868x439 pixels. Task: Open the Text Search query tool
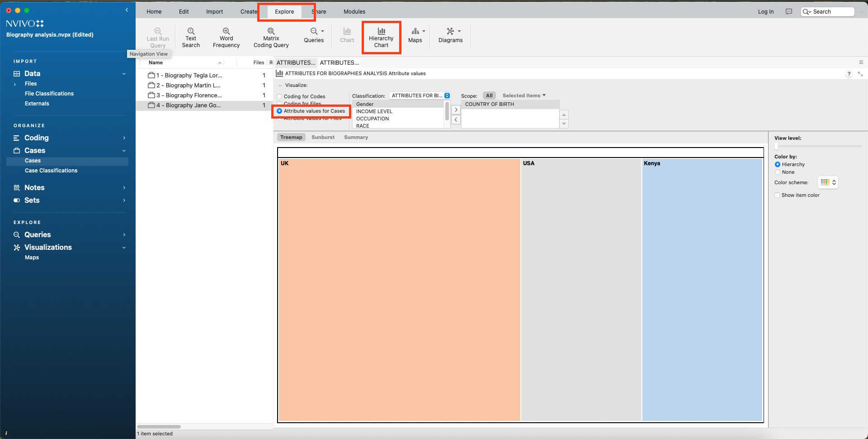point(191,37)
